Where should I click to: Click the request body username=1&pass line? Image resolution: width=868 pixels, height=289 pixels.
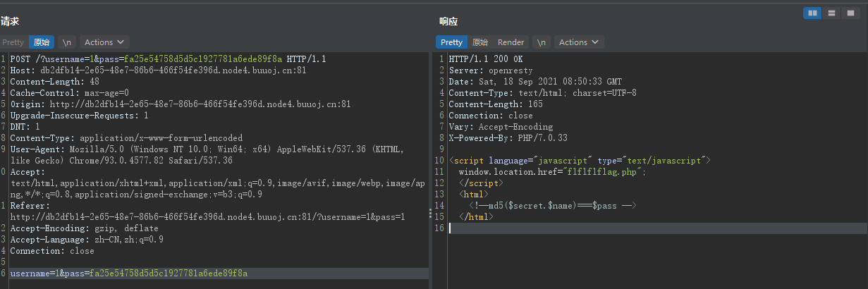(x=129, y=273)
